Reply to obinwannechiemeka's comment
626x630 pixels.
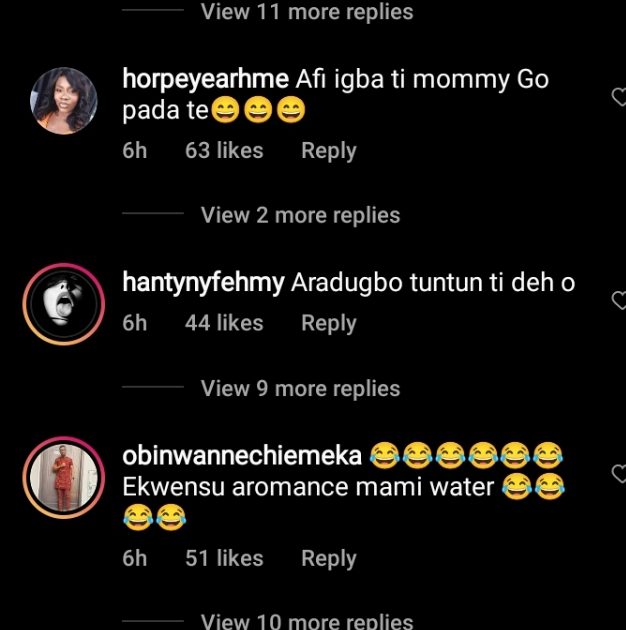328,558
